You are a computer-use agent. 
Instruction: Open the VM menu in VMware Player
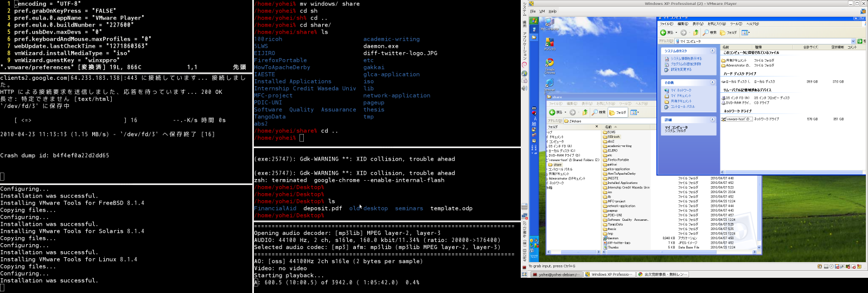(542, 11)
